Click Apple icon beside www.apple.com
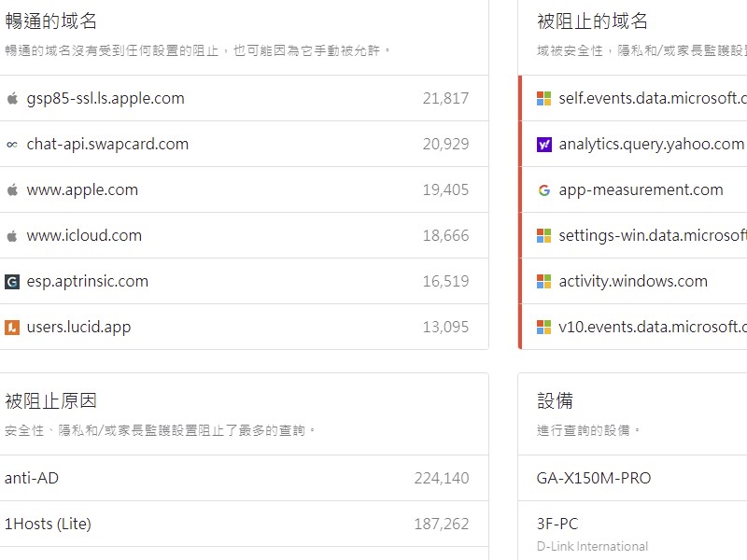Viewport: 747px width, 560px height. pos(12,190)
